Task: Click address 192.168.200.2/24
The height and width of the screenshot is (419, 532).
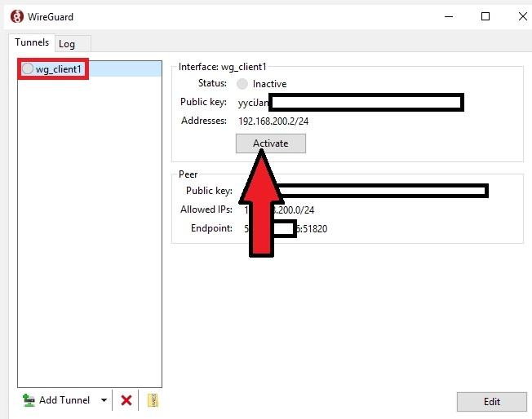Action: pos(273,121)
